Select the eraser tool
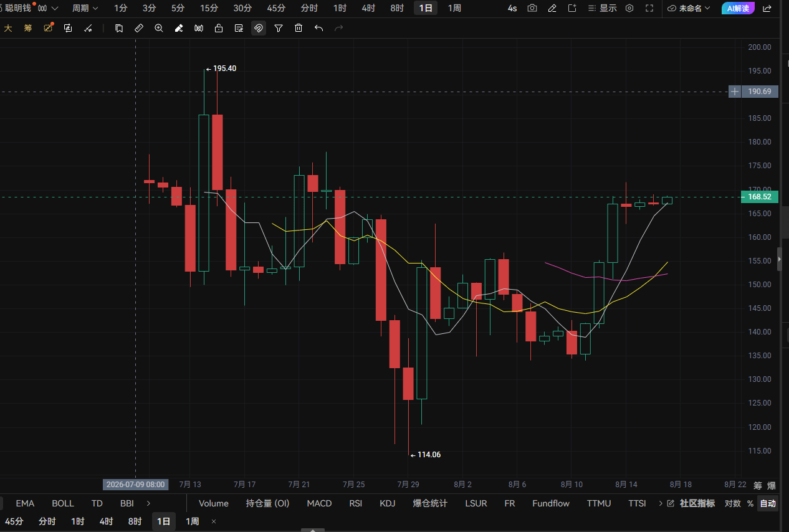 pos(179,28)
